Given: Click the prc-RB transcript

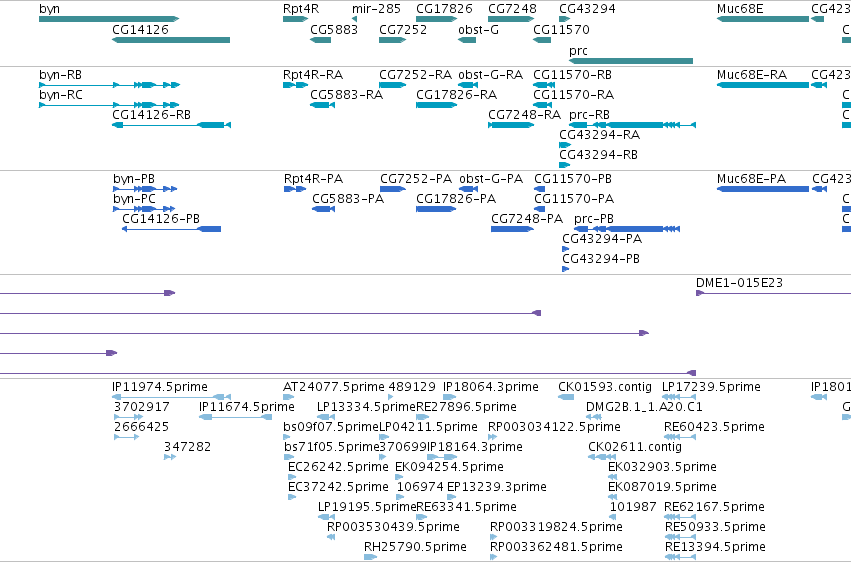Looking at the screenshot, I should [x=632, y=125].
